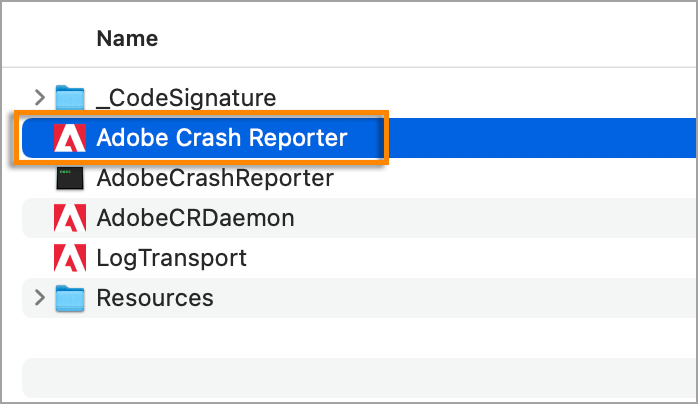Viewport: 698px width, 404px height.
Task: Select the AdobeCrashReporter executable file name
Action: coord(214,178)
